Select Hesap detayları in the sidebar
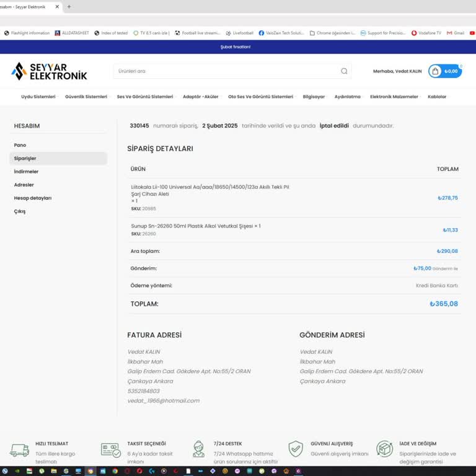The height and width of the screenshot is (476, 476). 33,198
